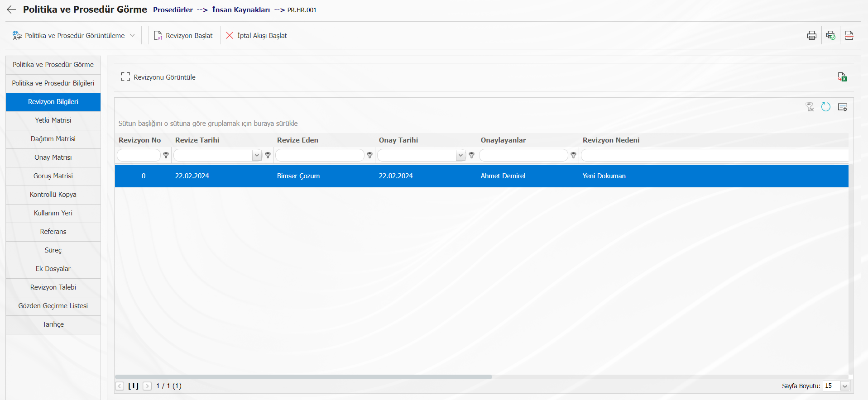
Task: Select Revizyon Bilgileri tab
Action: [x=53, y=102]
